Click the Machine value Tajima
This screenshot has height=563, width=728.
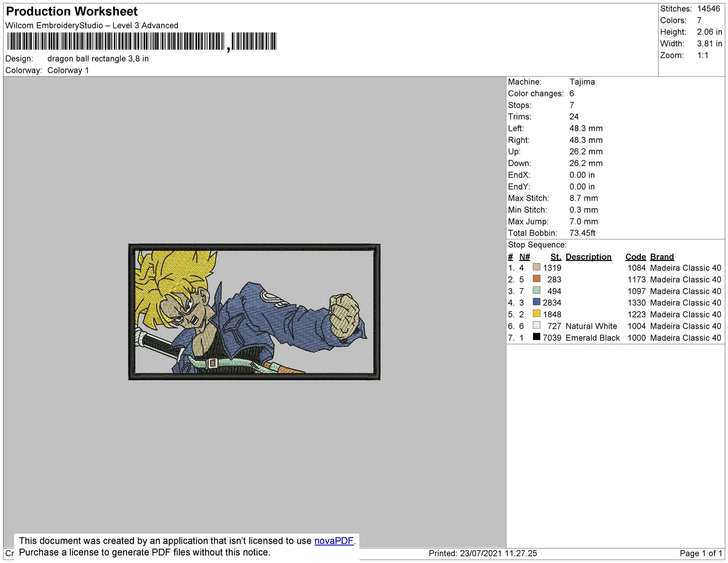point(582,82)
